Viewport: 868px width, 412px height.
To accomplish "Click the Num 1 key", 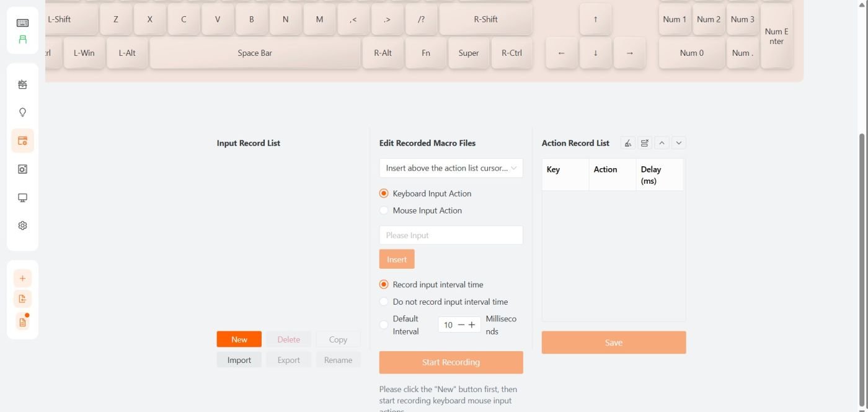I will (x=675, y=19).
